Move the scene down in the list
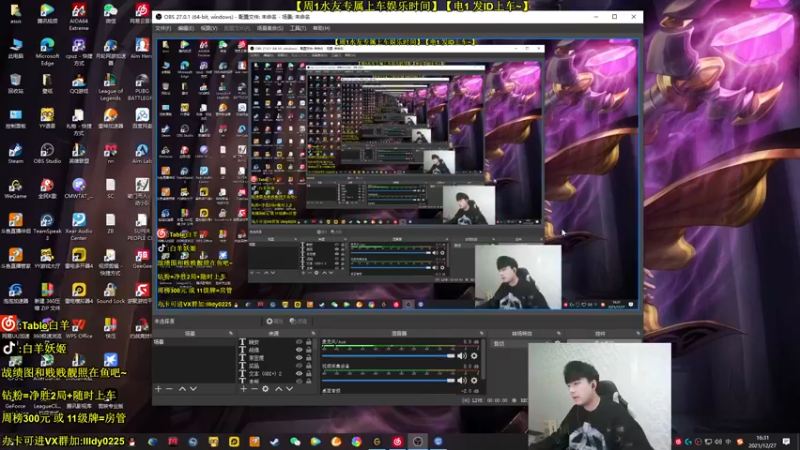This screenshot has height=450, width=800. [x=193, y=389]
